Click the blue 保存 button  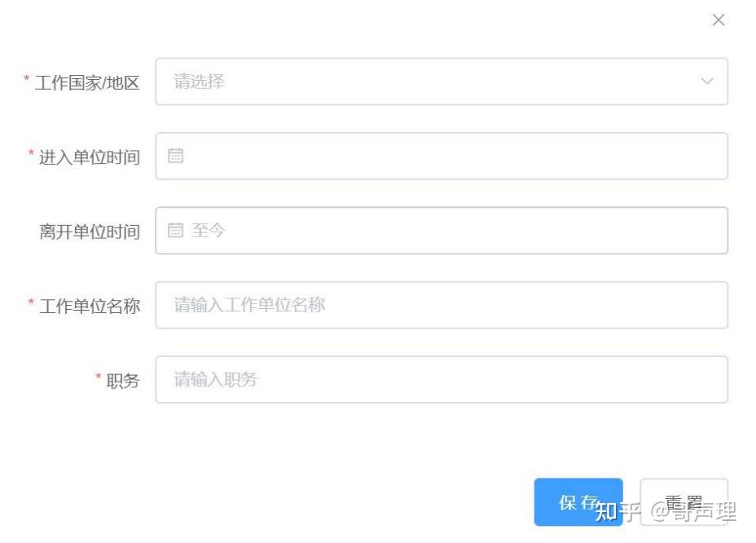click(578, 502)
